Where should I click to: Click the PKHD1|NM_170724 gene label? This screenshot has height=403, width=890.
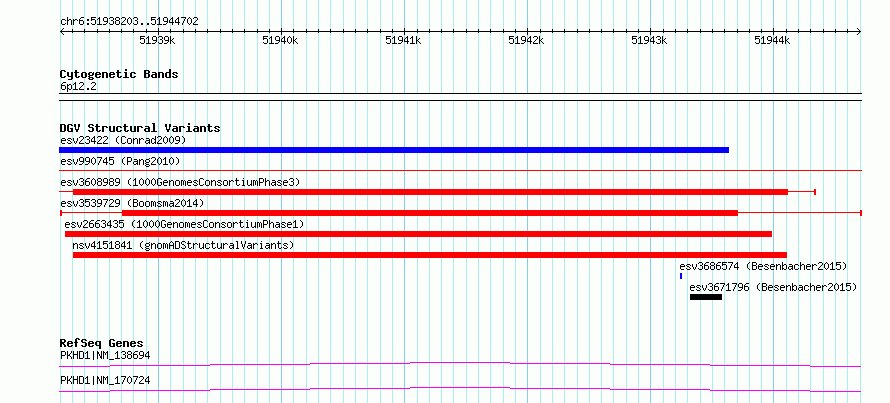[105, 380]
